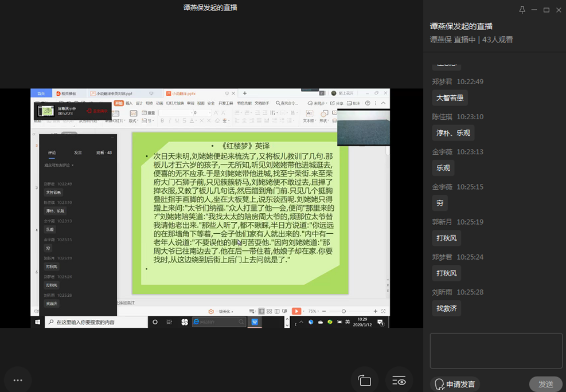The image size is (566, 392).
Task: Open the three-dot more options button
Action: coord(18,380)
